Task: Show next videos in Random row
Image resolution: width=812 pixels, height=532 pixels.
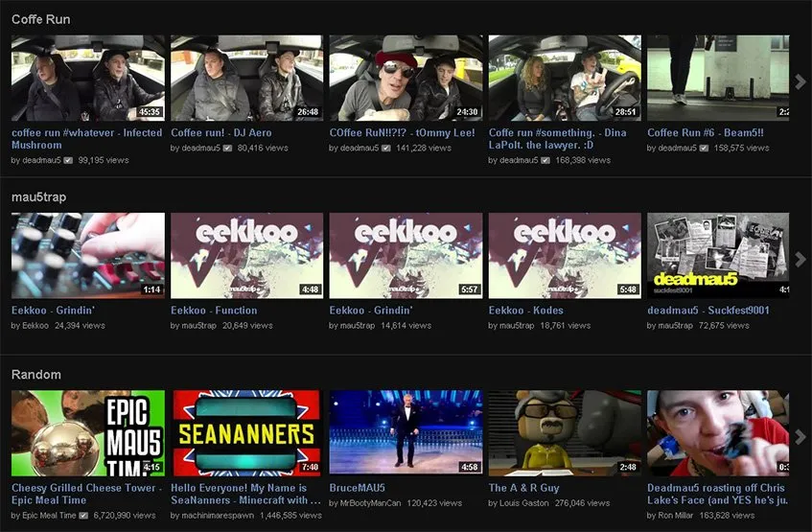Action: click(800, 437)
